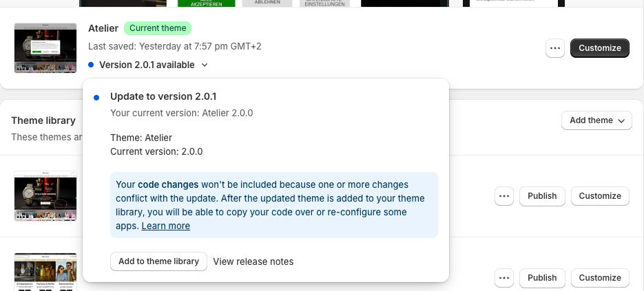
Task: Publish the second theme in the library
Action: click(x=542, y=278)
